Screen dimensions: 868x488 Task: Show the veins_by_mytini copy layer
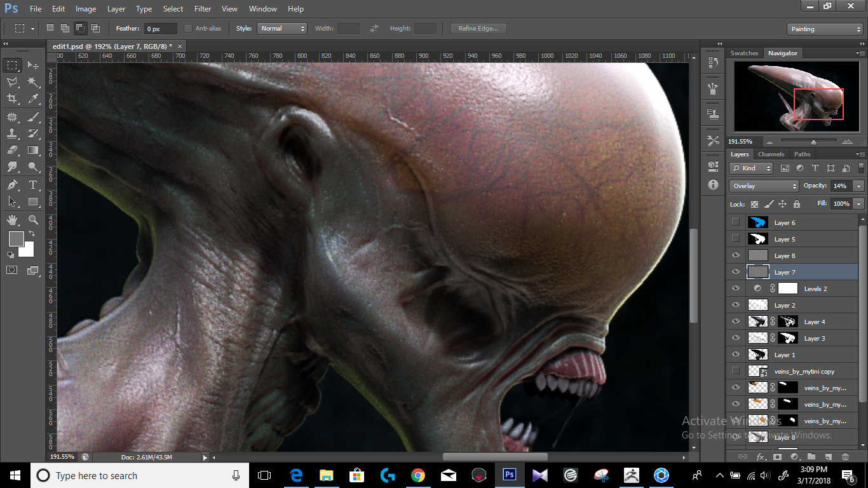[x=736, y=371]
